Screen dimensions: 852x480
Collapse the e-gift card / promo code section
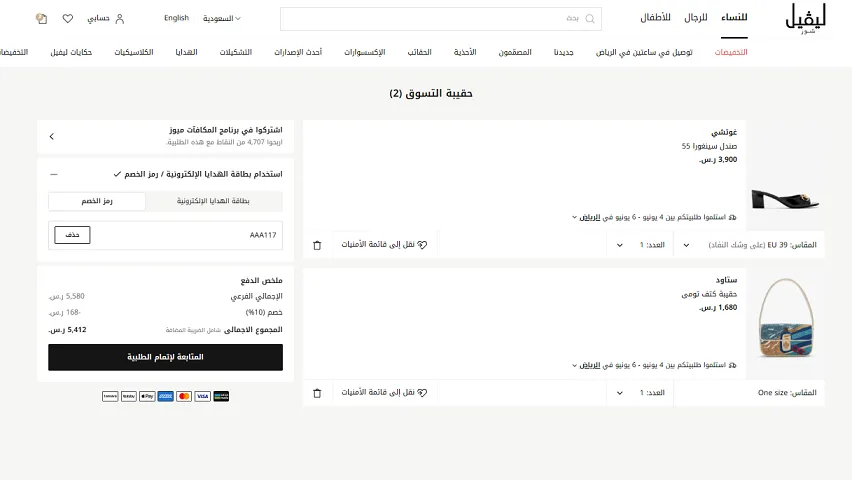click(53, 174)
